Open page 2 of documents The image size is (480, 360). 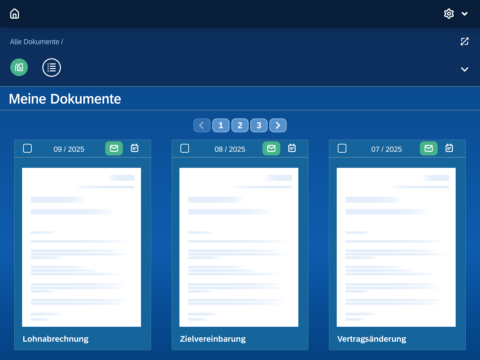click(240, 125)
